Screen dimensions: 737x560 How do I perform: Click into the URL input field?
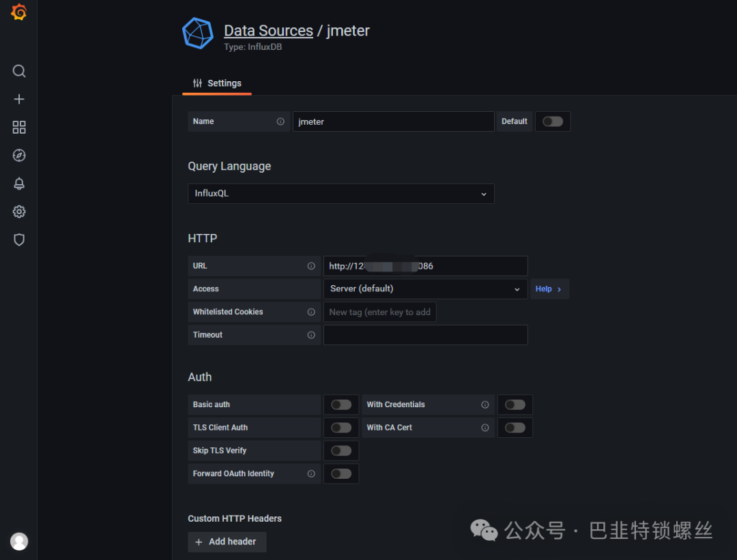(x=425, y=266)
